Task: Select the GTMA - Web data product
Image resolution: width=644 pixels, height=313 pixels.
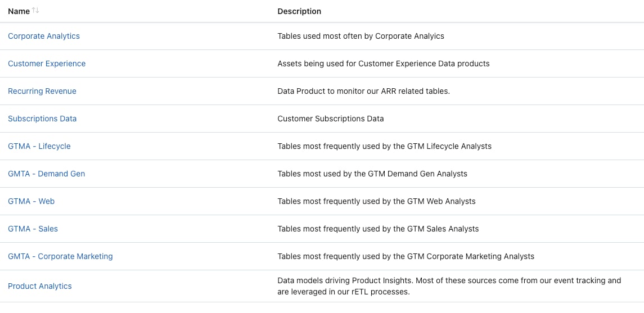Action: pos(31,201)
